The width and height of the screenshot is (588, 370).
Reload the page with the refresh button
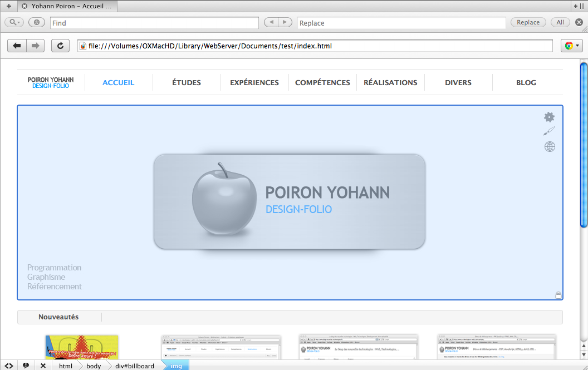(x=60, y=46)
